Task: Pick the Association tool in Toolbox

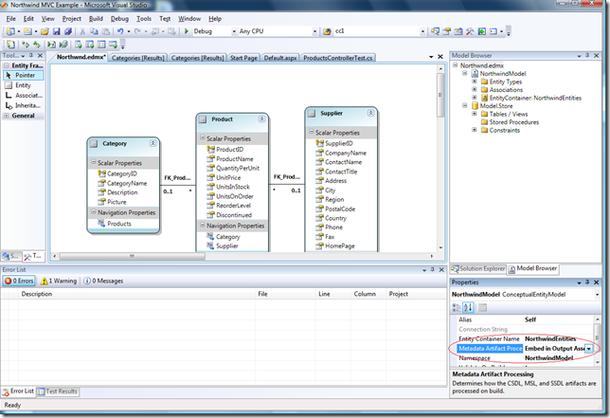Action: pyautogui.click(x=25, y=97)
